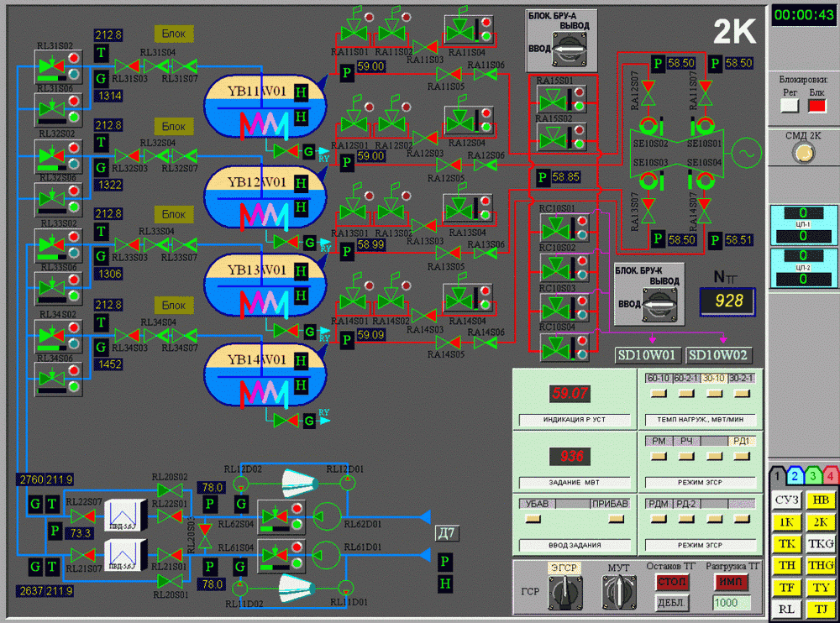840x623 pixels.
Task: Select valve RA11S03
Action: click(425, 47)
